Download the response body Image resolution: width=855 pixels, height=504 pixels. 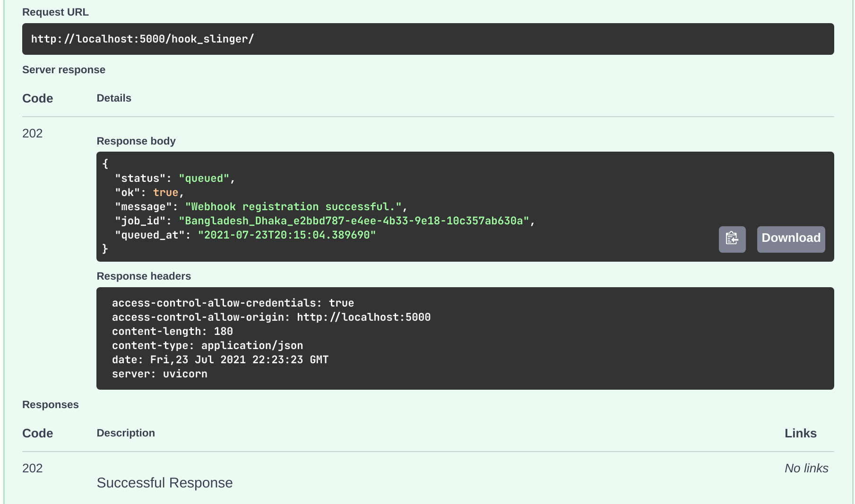791,239
